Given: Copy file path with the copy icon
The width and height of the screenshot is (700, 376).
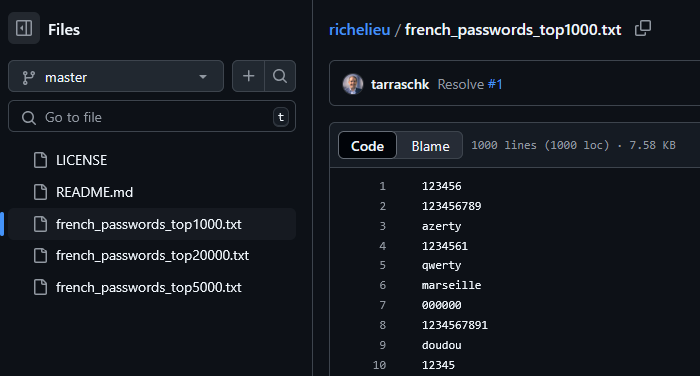Looking at the screenshot, I should tap(643, 29).
